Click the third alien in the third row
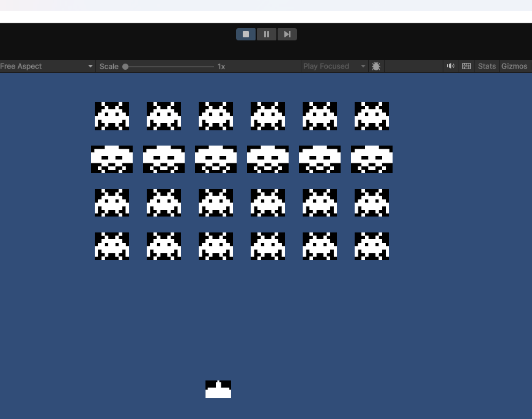532x419 pixels. (x=216, y=203)
